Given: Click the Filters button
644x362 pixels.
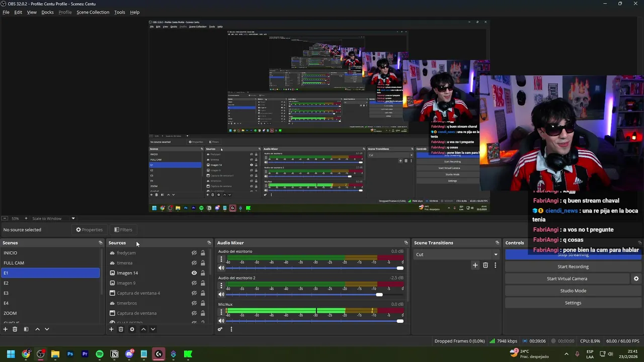Looking at the screenshot, I should tap(123, 230).
